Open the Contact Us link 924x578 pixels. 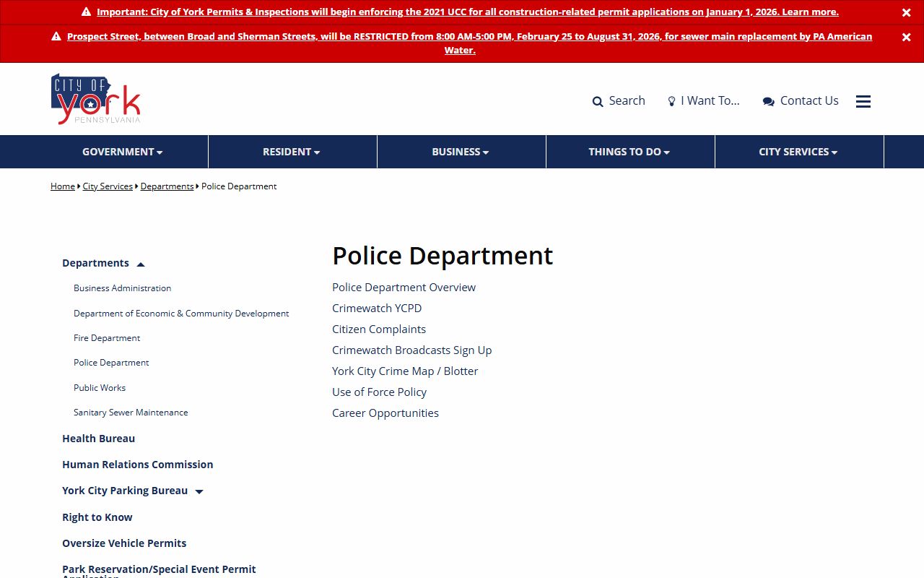801,101
